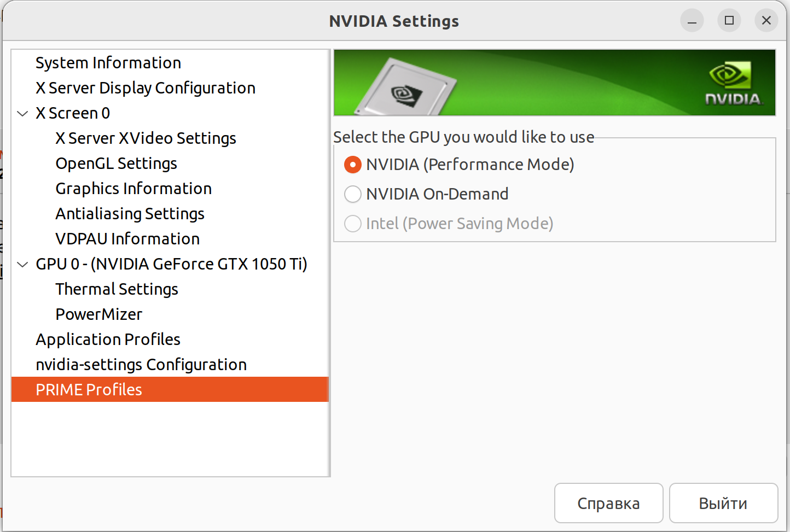Select Intel (Power Saving Mode) option
Viewport: 790px width, 532px height.
pyautogui.click(x=353, y=224)
